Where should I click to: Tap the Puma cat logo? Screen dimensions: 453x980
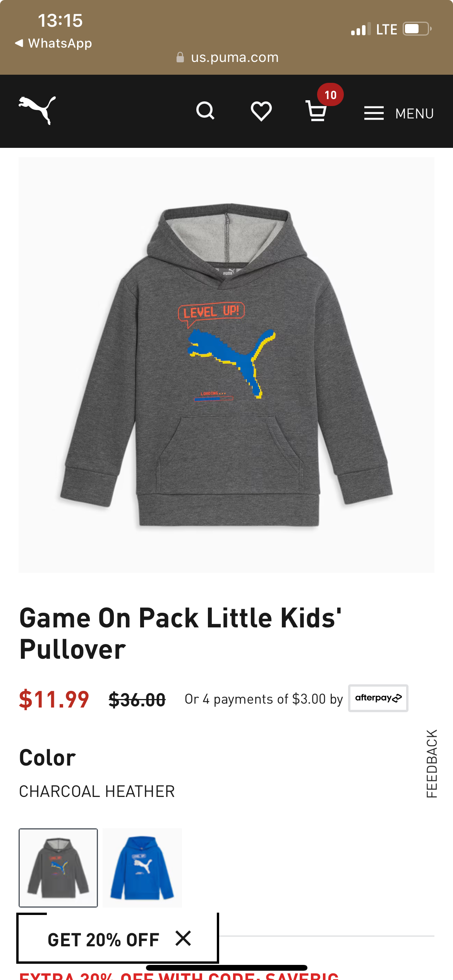click(37, 110)
